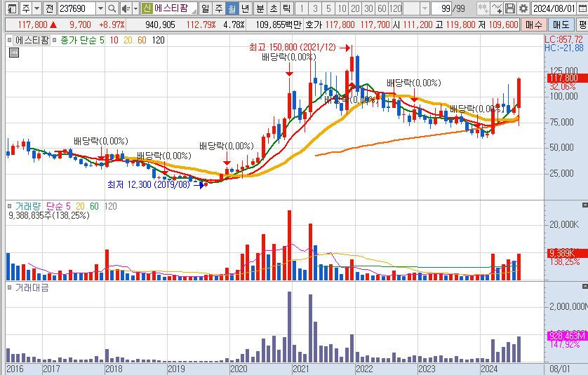Viewport: 588px width, 375px height.
Task: Open the 2024/08/01 date dropdown
Action: (x=581, y=8)
